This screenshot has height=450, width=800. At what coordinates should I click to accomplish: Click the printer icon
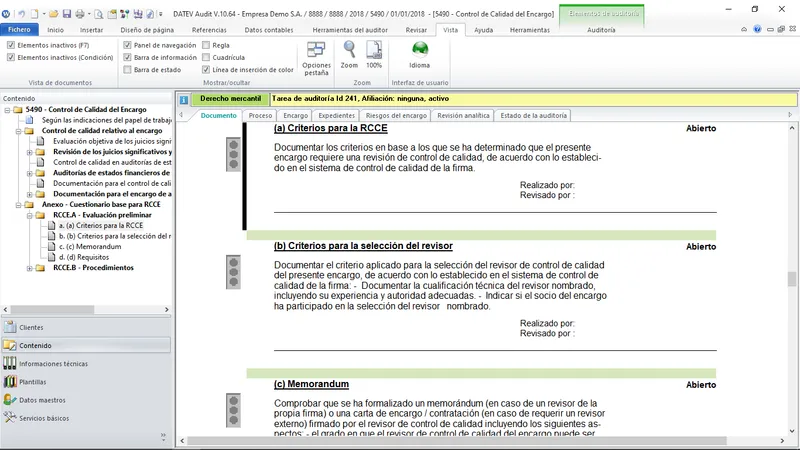pos(80,14)
